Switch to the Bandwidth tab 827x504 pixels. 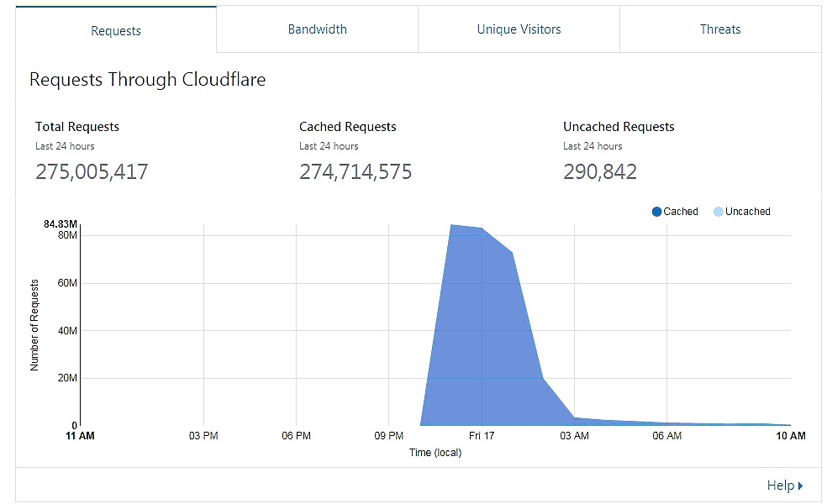click(317, 29)
